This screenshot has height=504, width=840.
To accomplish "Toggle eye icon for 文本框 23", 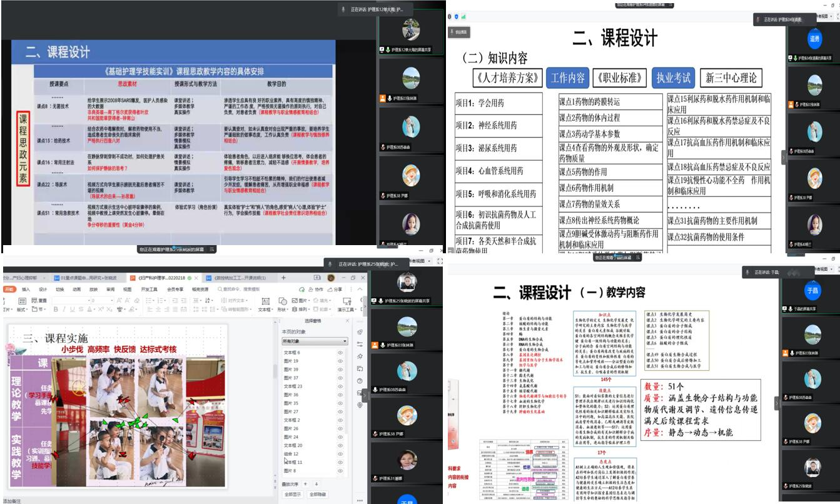I will point(340,386).
